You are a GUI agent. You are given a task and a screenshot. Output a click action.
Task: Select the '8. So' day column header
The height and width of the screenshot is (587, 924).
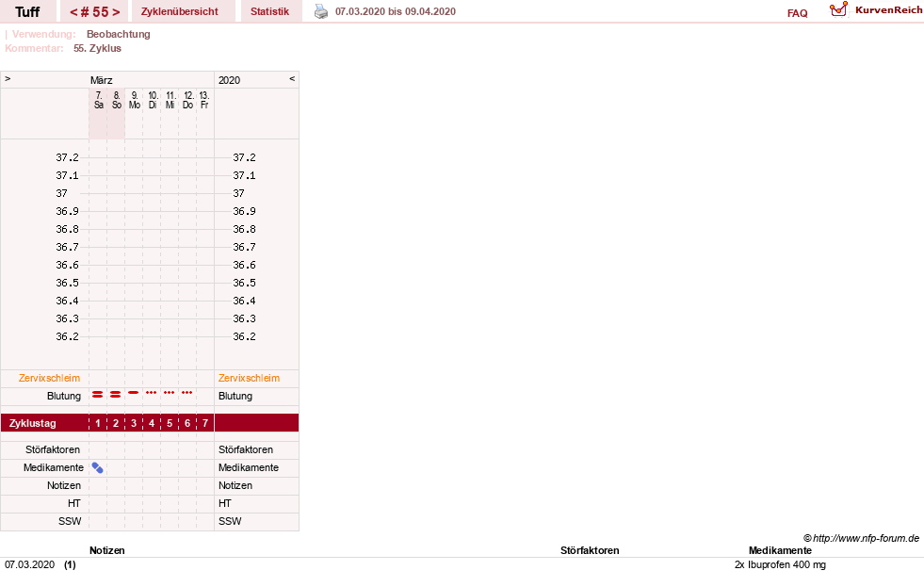117,100
